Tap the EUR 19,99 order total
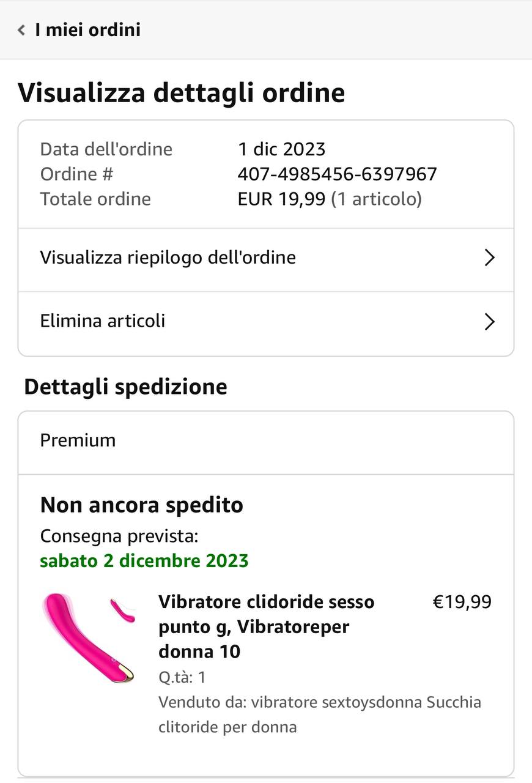 tap(281, 199)
